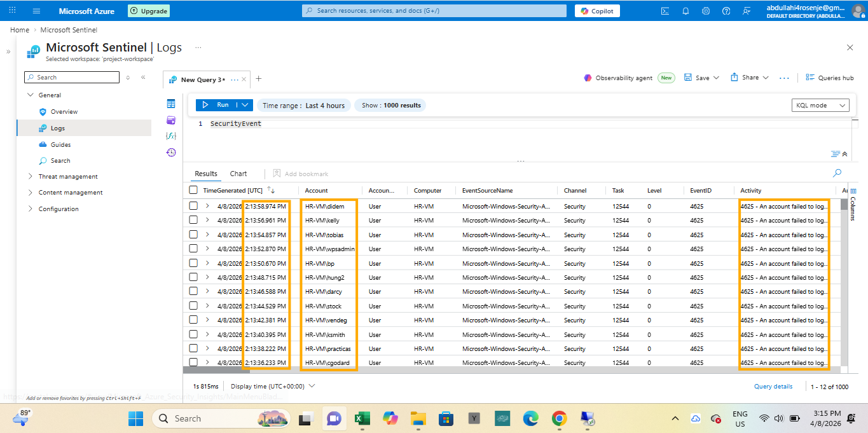Switch to the Chart tab

tap(238, 174)
